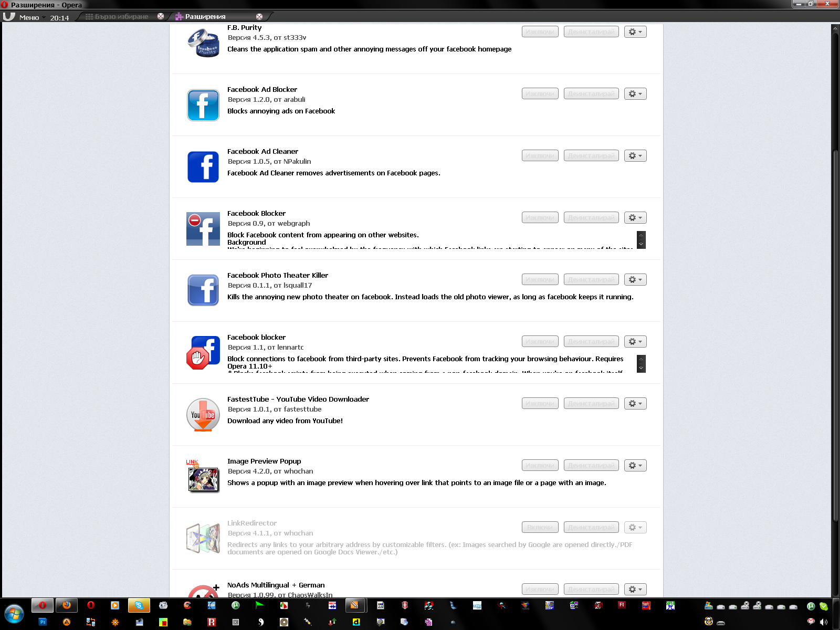Uninstall the FastestTube extension
Viewport: 840px width, 630px height.
click(x=591, y=404)
